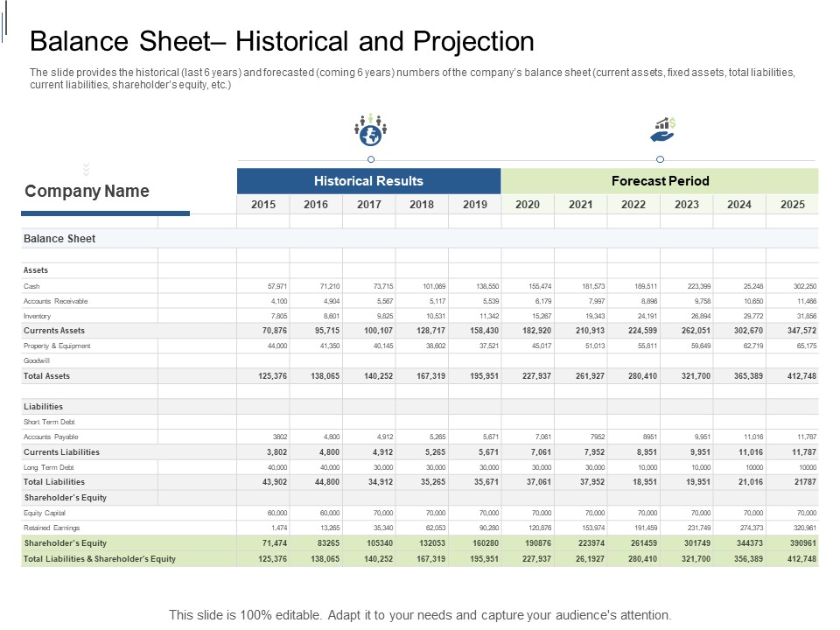Select the bottom total value 356,389
Viewport: 840px width, 630px height.
click(x=748, y=559)
